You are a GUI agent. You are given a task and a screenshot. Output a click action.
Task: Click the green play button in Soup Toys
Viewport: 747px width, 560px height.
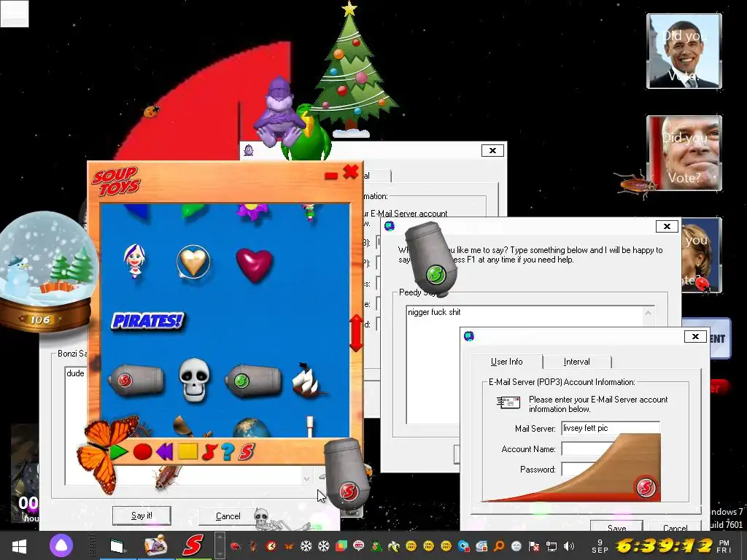(x=118, y=451)
